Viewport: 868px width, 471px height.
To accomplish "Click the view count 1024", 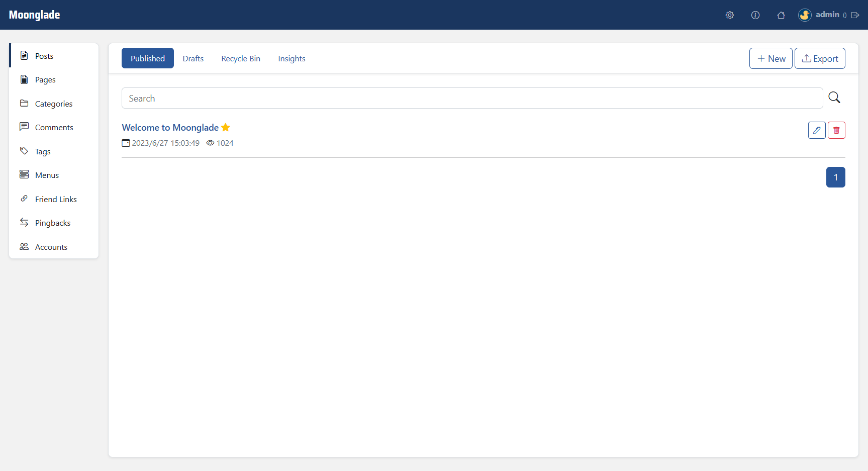I will pyautogui.click(x=225, y=143).
